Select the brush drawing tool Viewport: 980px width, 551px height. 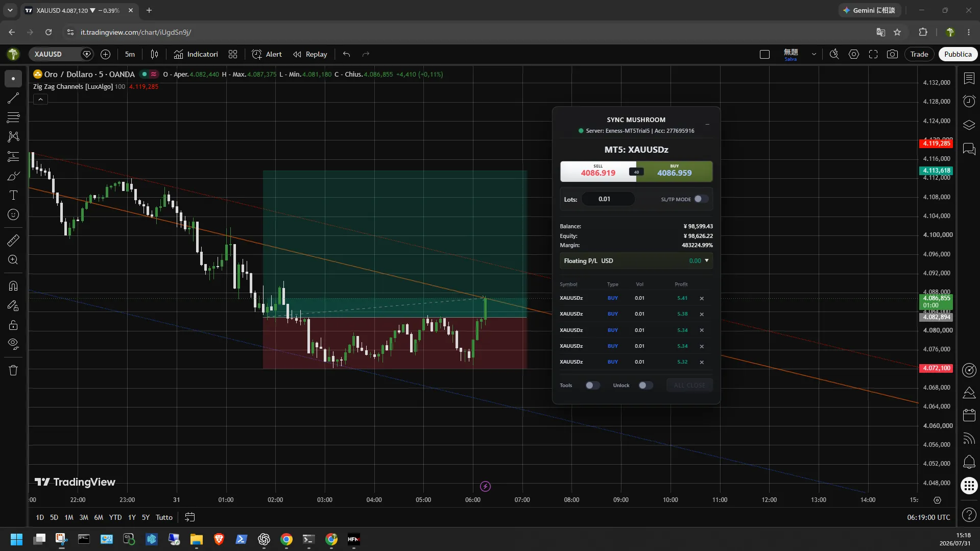coord(13,176)
